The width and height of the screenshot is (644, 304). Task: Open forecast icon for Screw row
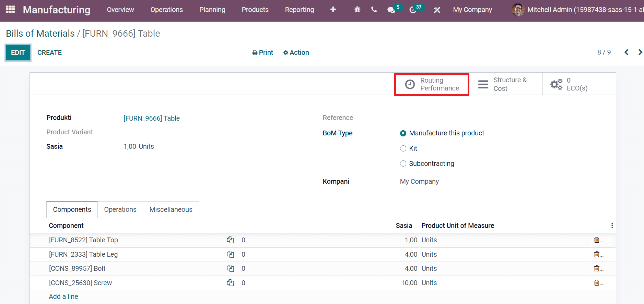click(x=230, y=283)
